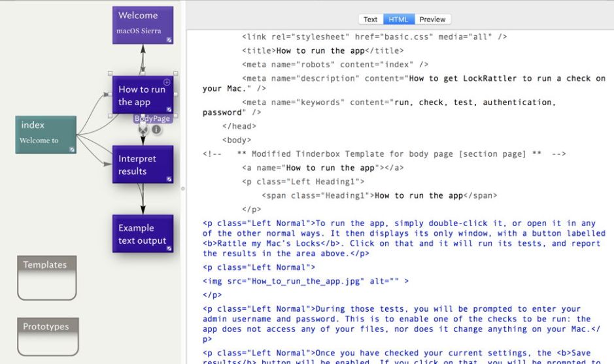Click the plus icon on the selected note
This screenshot has width=614, height=364.
pyautogui.click(x=167, y=82)
